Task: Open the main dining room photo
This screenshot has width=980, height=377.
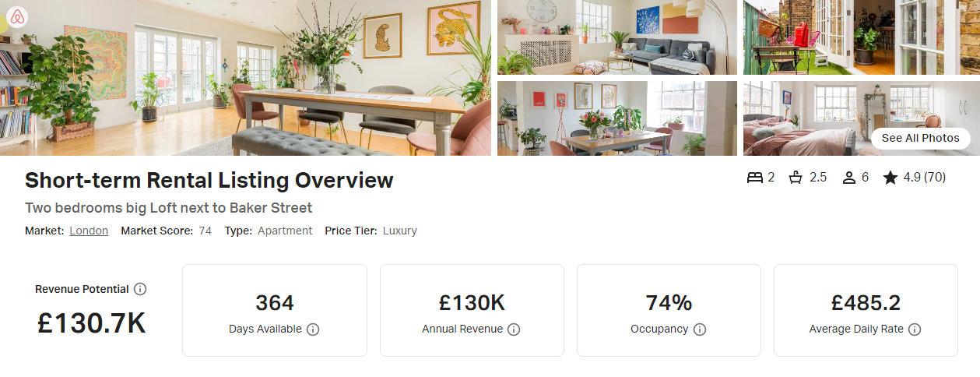Action: (246, 78)
